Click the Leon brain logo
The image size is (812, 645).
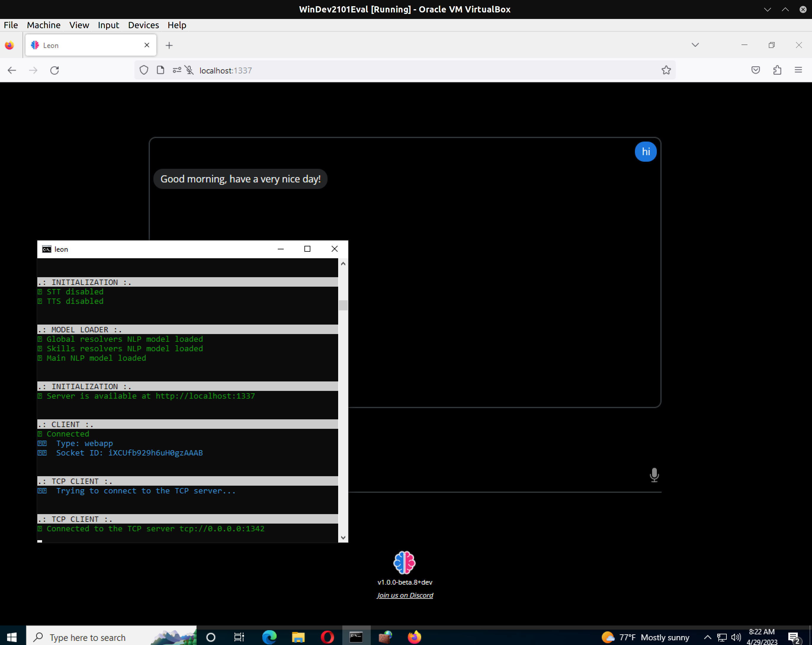(x=404, y=563)
